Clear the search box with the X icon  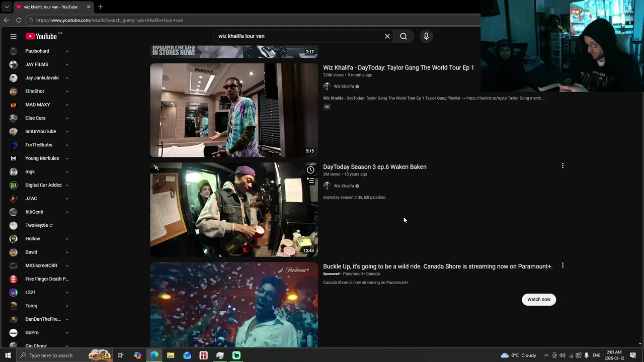pos(387,36)
